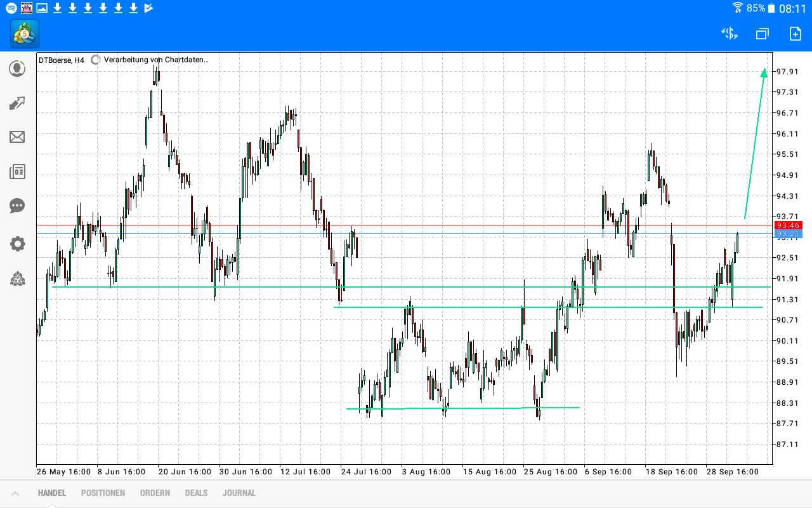Viewport: 812px width, 508px height.
Task: Open the Settings gear icon
Action: (17, 244)
